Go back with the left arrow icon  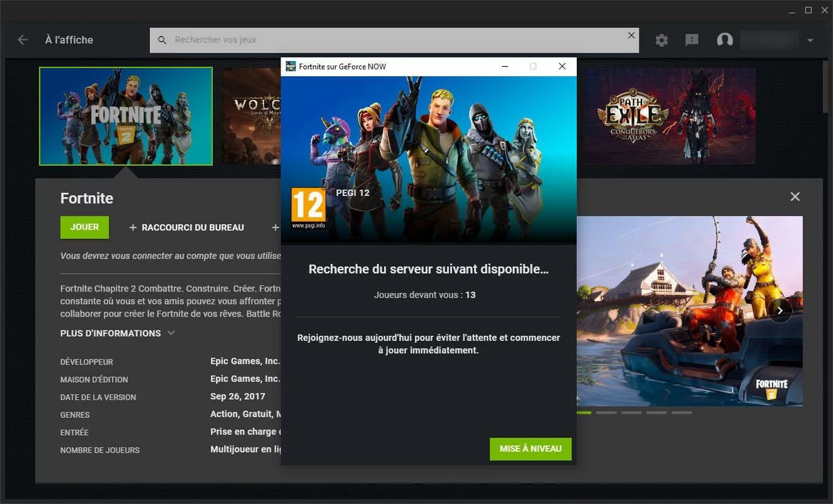coord(23,40)
